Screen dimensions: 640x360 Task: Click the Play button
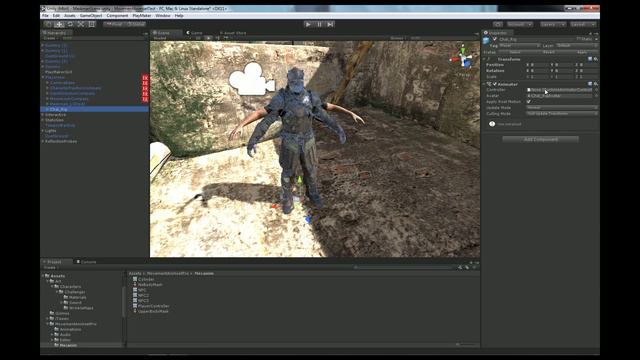(308, 24)
